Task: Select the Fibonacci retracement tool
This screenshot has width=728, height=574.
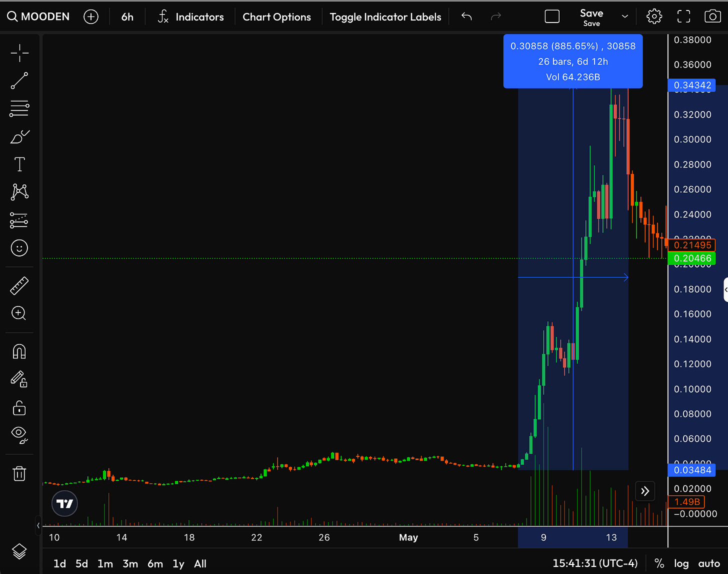Action: (x=19, y=108)
